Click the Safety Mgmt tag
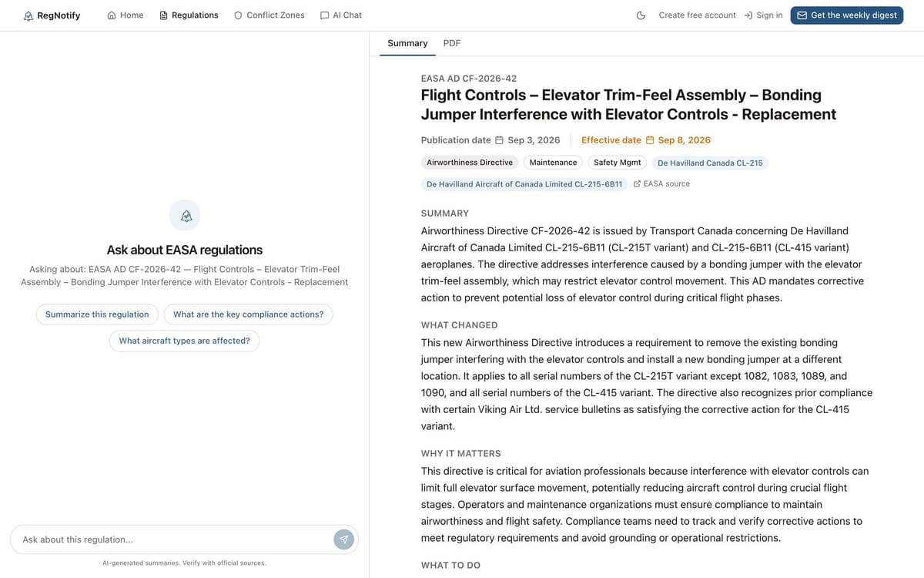The image size is (924, 578). 617,163
